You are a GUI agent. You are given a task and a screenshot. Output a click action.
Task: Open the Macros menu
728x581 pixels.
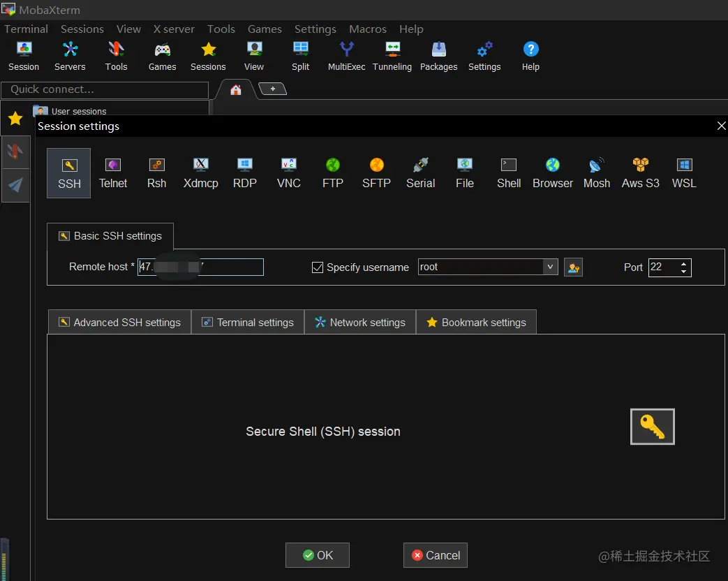click(x=368, y=29)
